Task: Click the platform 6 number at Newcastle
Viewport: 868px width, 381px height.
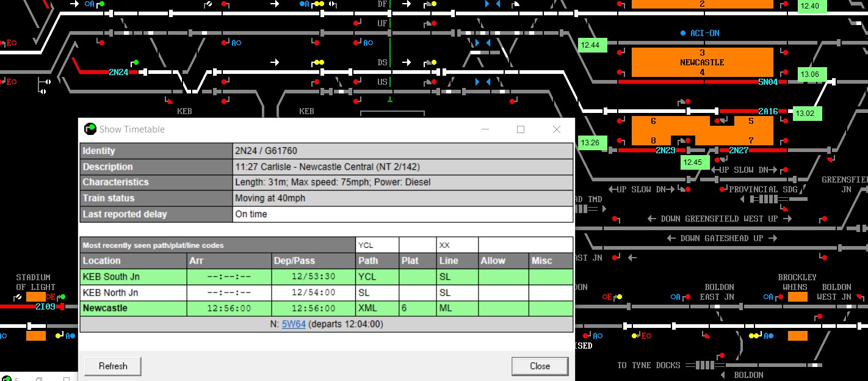Action: pos(653,122)
